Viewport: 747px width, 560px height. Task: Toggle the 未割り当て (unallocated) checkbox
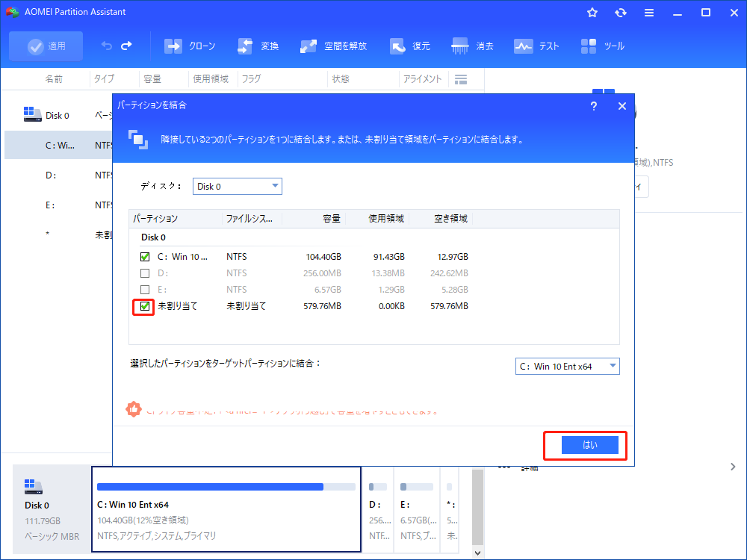[145, 306]
